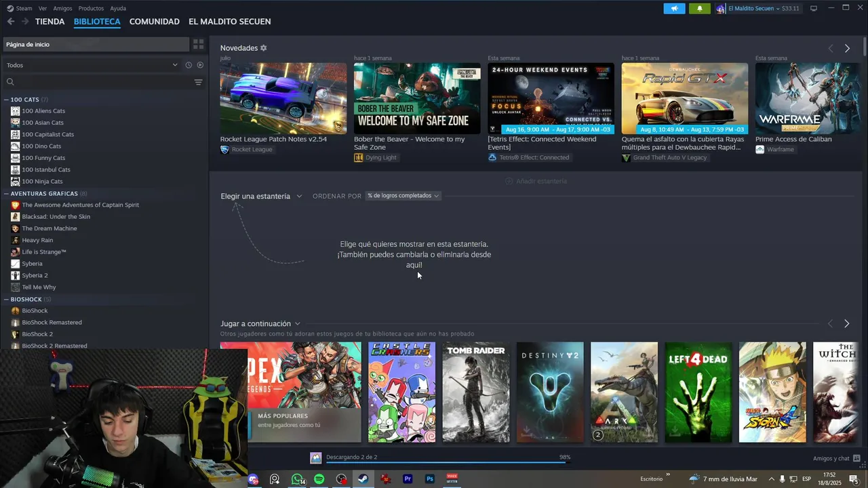Select Destiny 2 game cover
Image resolution: width=868 pixels, height=488 pixels.
tap(550, 392)
